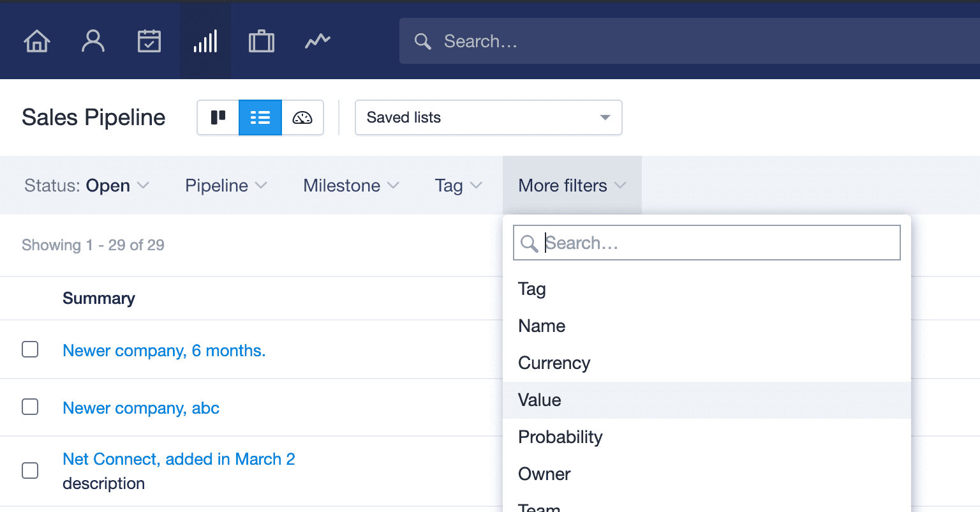
Task: Expand the Pipeline filter
Action: pyautogui.click(x=226, y=186)
